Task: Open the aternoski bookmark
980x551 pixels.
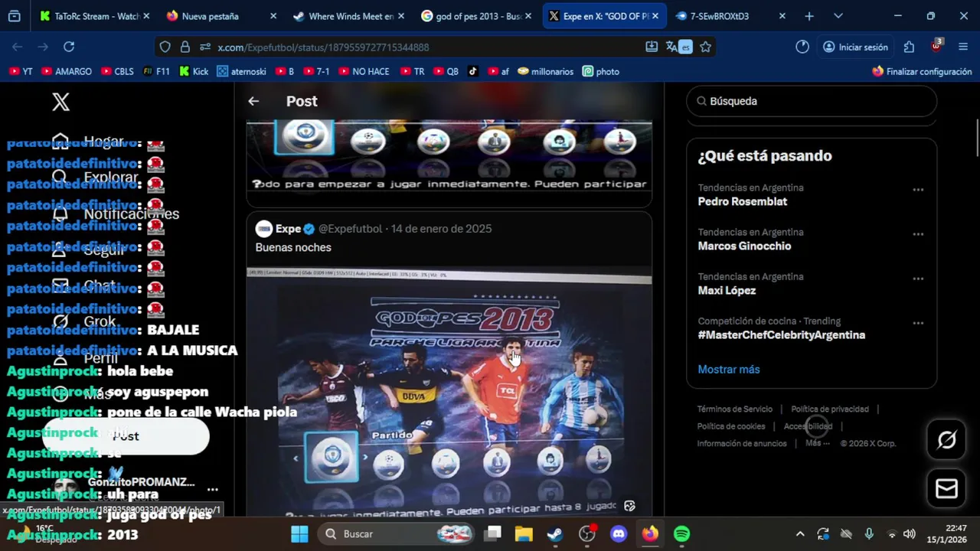Action: pyautogui.click(x=241, y=71)
